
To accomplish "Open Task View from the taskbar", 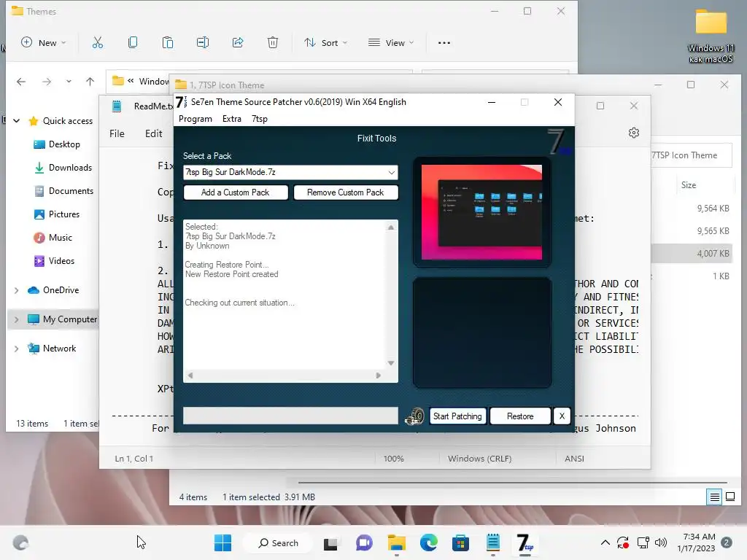I will click(x=330, y=543).
